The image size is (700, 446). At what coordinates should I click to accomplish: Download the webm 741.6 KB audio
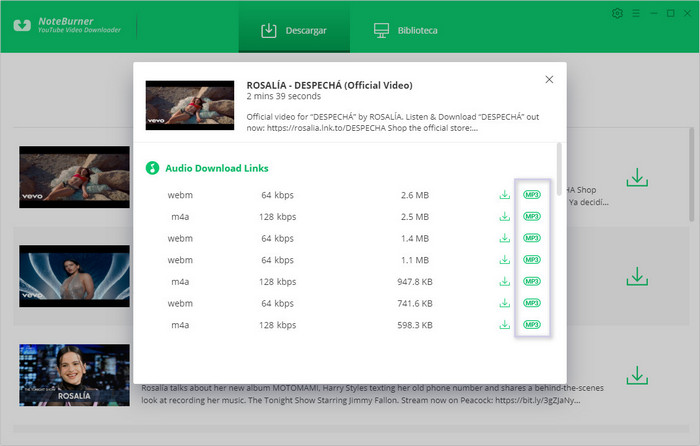pyautogui.click(x=504, y=303)
